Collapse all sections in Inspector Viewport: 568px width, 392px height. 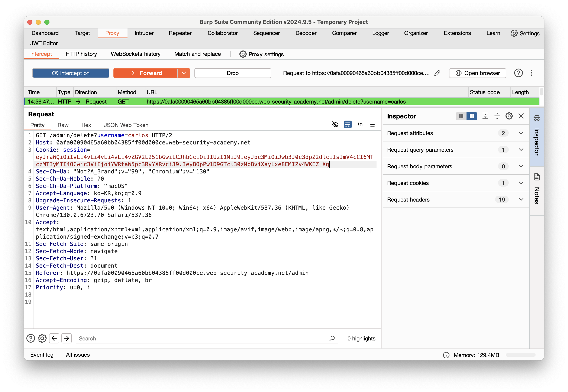coord(497,116)
